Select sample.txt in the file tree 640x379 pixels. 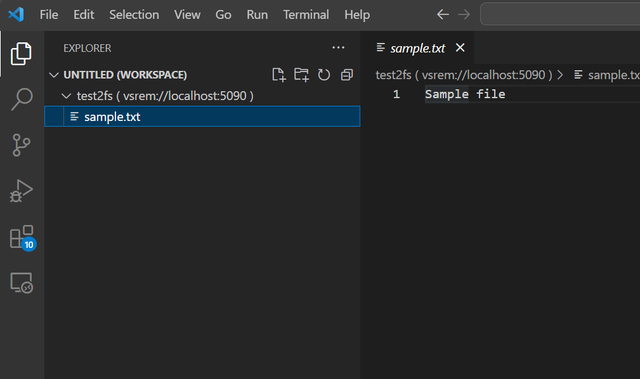[x=202, y=117]
